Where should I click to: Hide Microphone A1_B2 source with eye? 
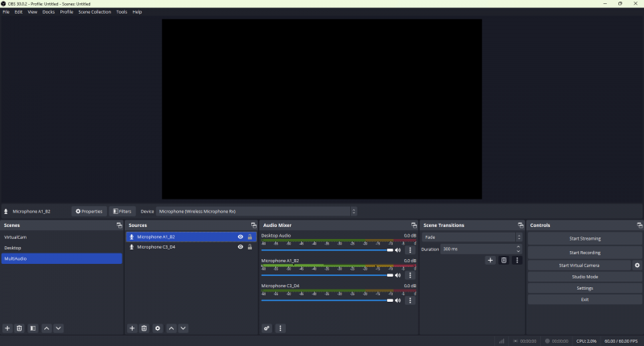[x=240, y=237]
